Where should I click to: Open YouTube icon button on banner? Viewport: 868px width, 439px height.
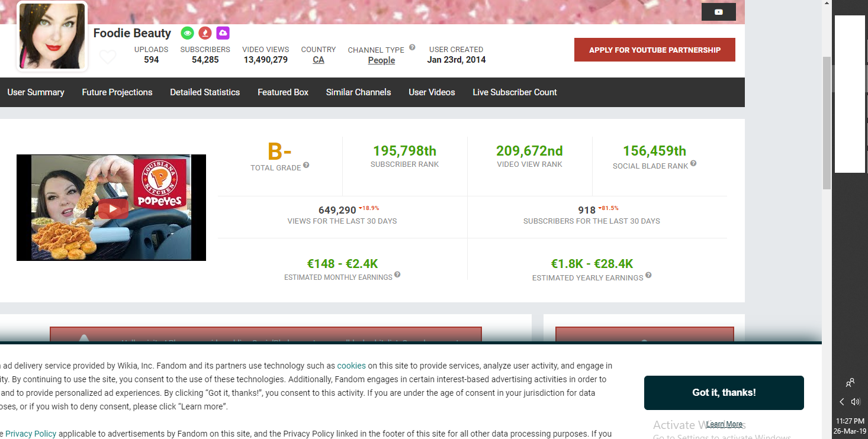(718, 12)
